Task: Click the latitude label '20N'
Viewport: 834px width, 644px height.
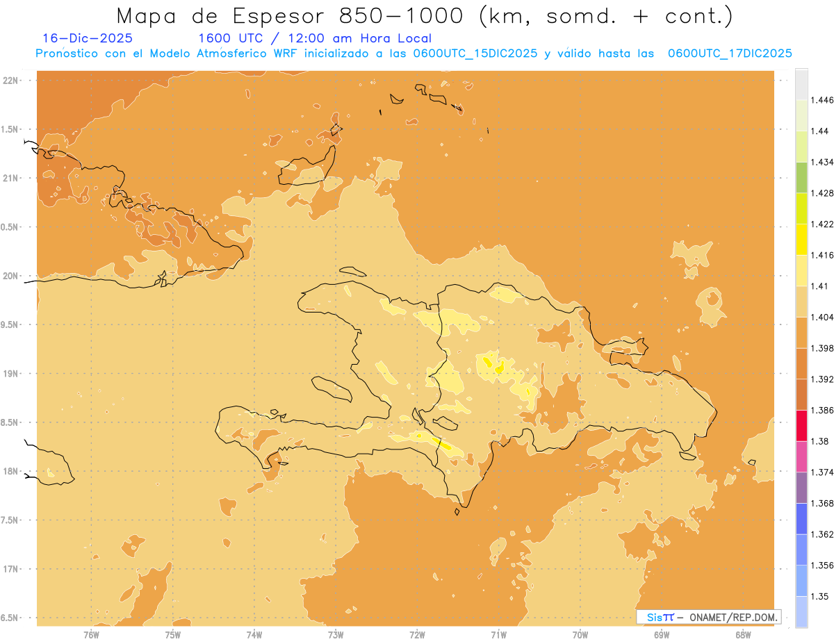Action: click(10, 276)
